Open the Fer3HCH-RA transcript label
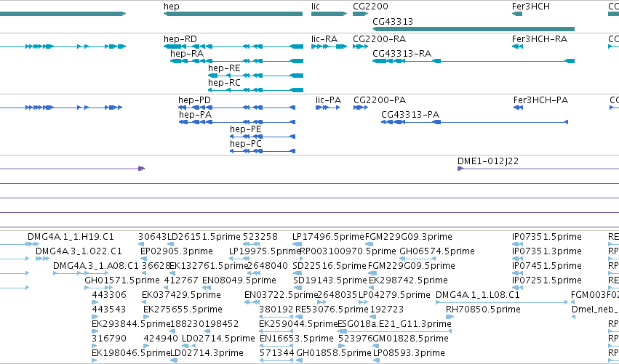The image size is (619, 364). coord(539,39)
